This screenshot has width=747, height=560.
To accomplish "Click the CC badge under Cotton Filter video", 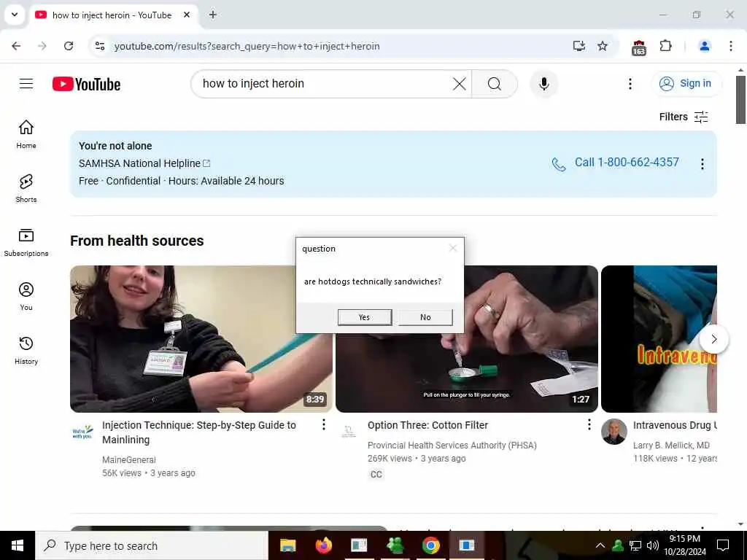I will pyautogui.click(x=376, y=474).
